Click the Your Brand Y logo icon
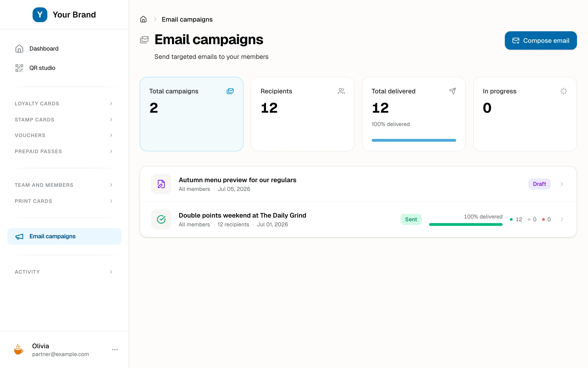 (x=40, y=14)
